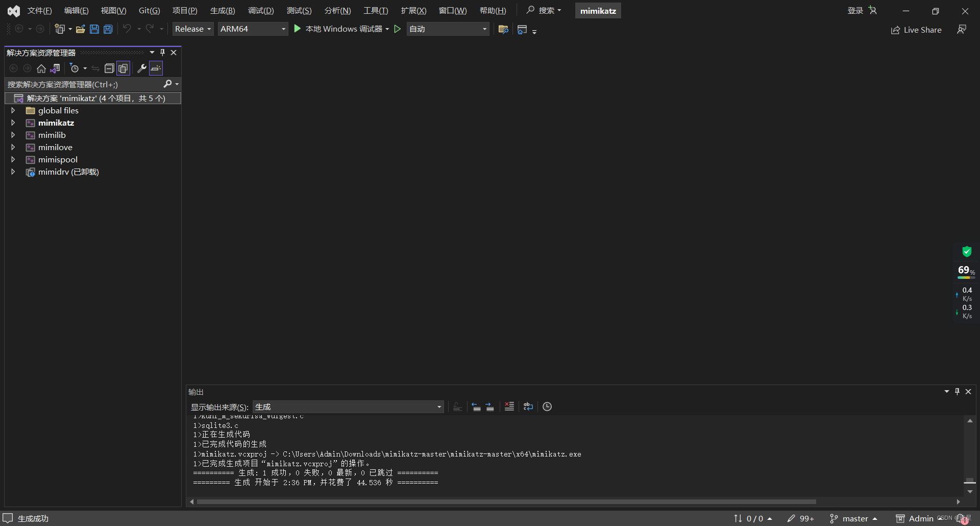Open the 调试(D) debug menu

(x=261, y=11)
